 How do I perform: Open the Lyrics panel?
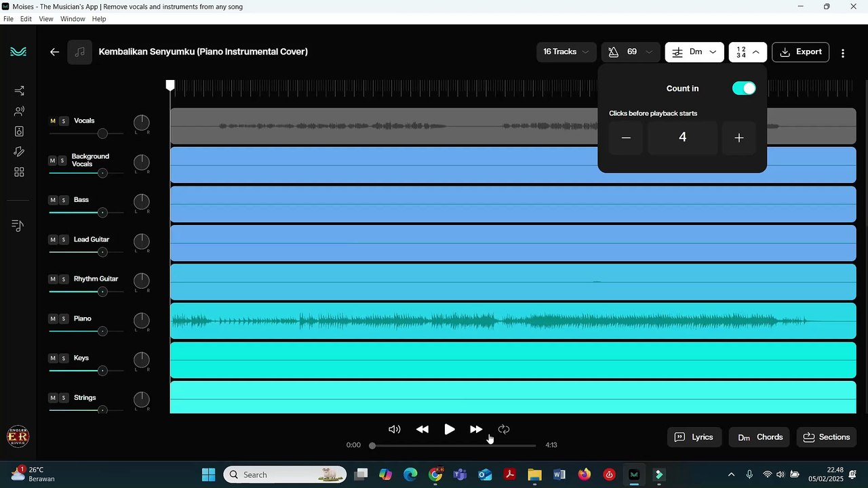(x=694, y=437)
